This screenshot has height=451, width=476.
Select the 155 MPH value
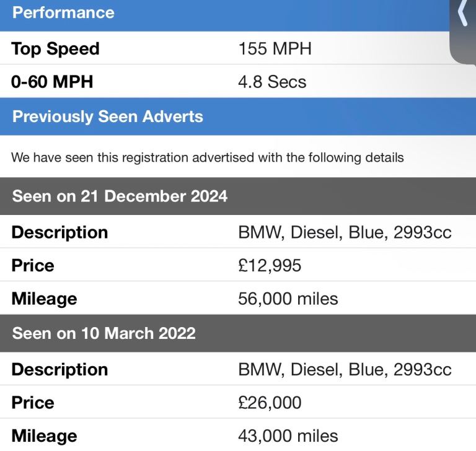coord(275,48)
